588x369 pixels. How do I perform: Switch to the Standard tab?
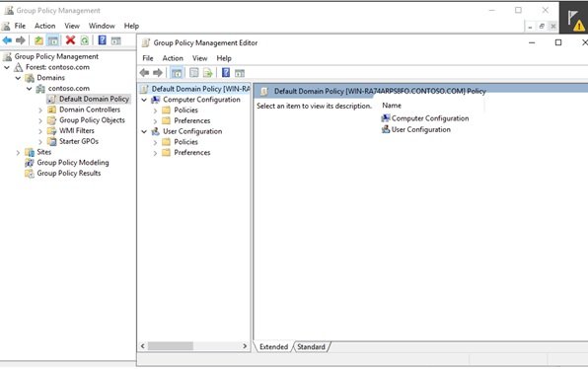point(311,347)
